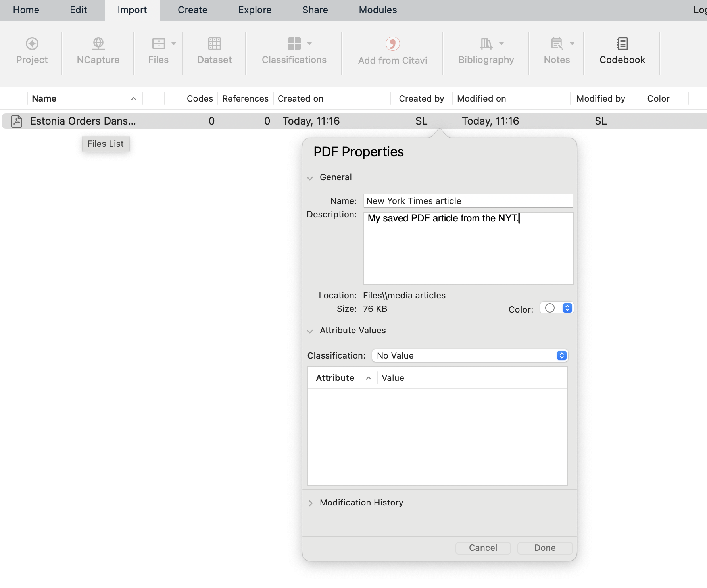
Task: Click Add from Citavi icon
Action: click(x=392, y=44)
